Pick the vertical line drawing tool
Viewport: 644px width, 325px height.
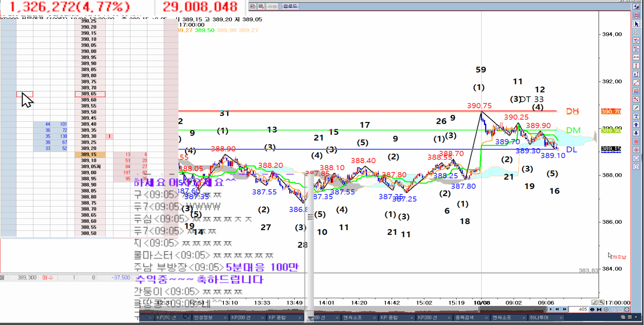(636, 66)
